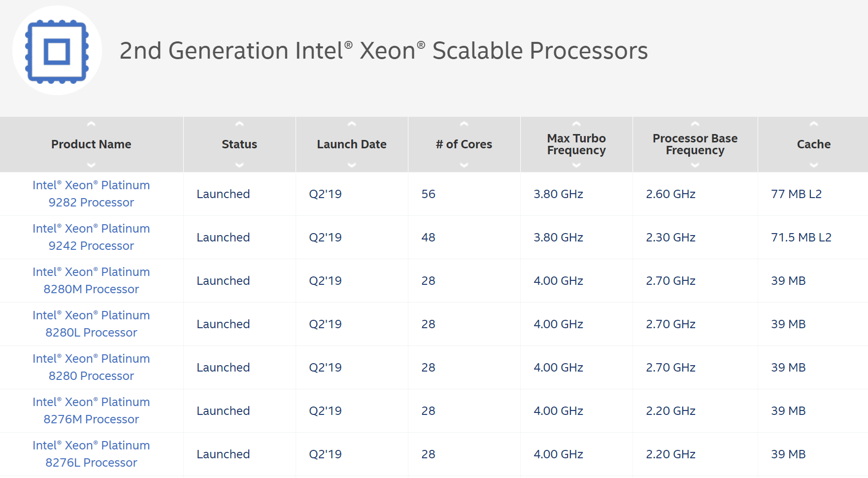Sort Product Name column ascending arrow

pos(91,124)
